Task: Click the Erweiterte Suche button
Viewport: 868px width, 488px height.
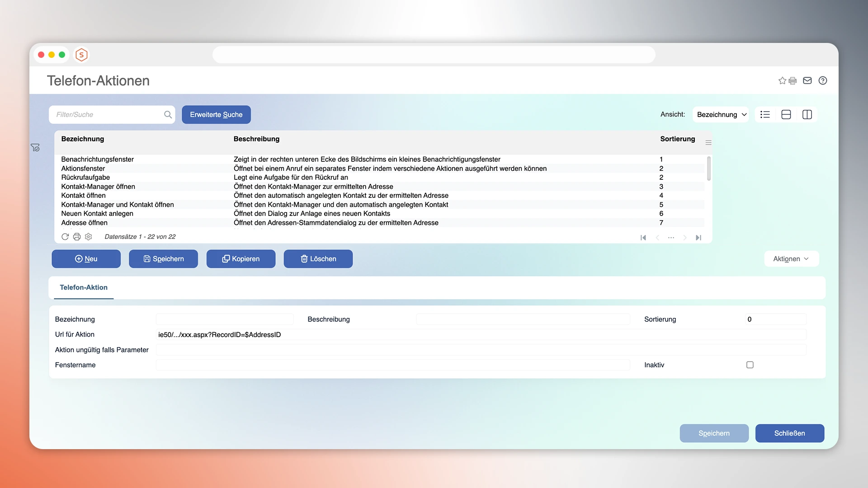Action: (x=216, y=115)
